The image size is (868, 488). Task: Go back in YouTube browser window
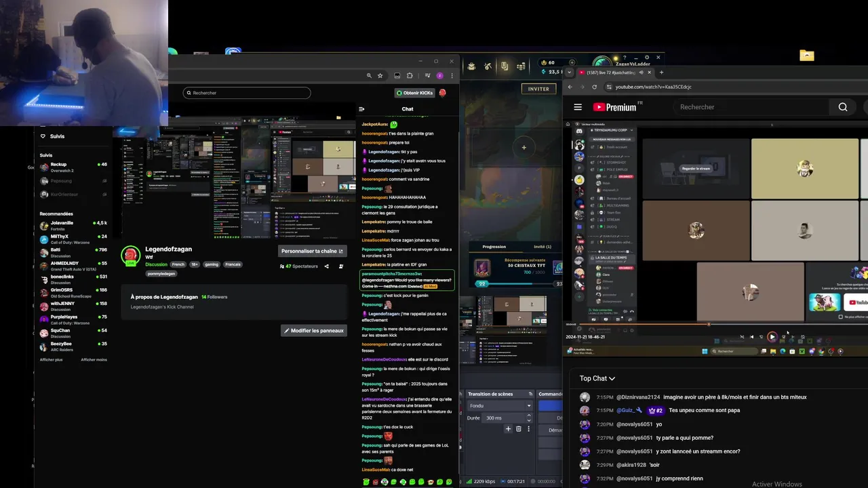tap(570, 87)
